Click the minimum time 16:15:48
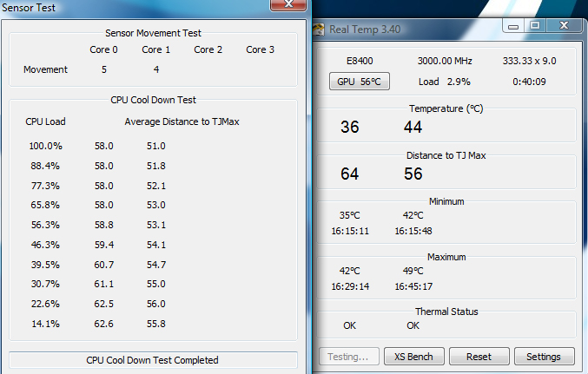The width and height of the screenshot is (588, 374). click(x=413, y=231)
